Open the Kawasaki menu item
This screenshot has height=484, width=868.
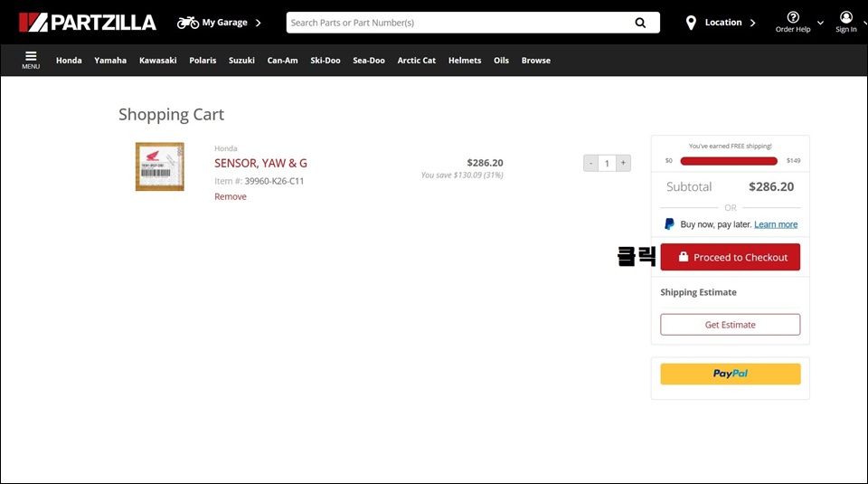(x=157, y=61)
